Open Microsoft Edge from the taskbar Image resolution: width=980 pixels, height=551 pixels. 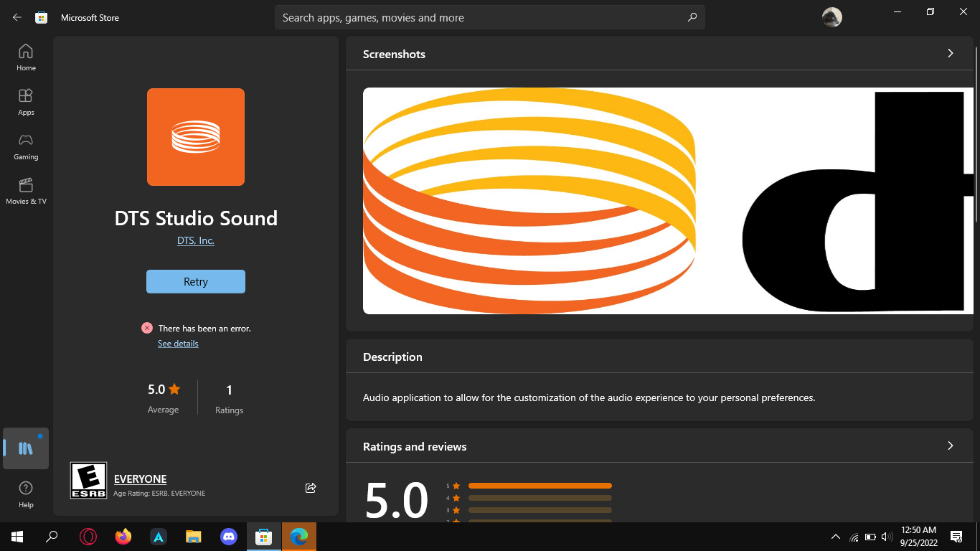[299, 536]
